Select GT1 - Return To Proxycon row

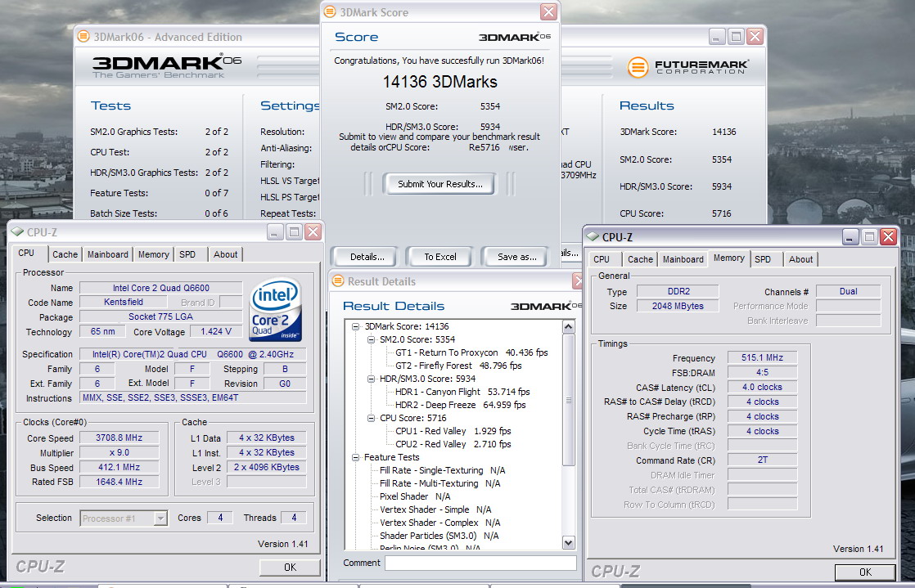click(x=471, y=353)
